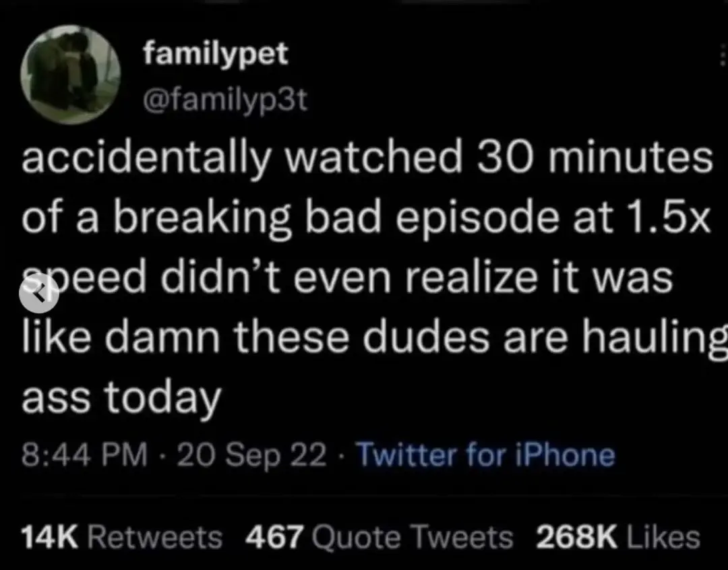
Task: Open familypet's round profile picture
Action: tap(70, 75)
